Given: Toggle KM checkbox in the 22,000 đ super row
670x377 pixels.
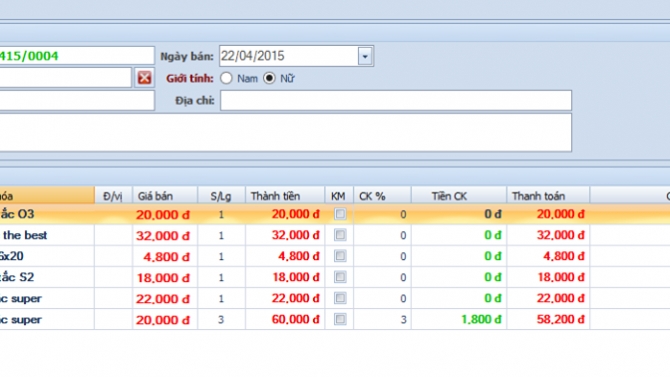Looking at the screenshot, I should pos(340,298).
